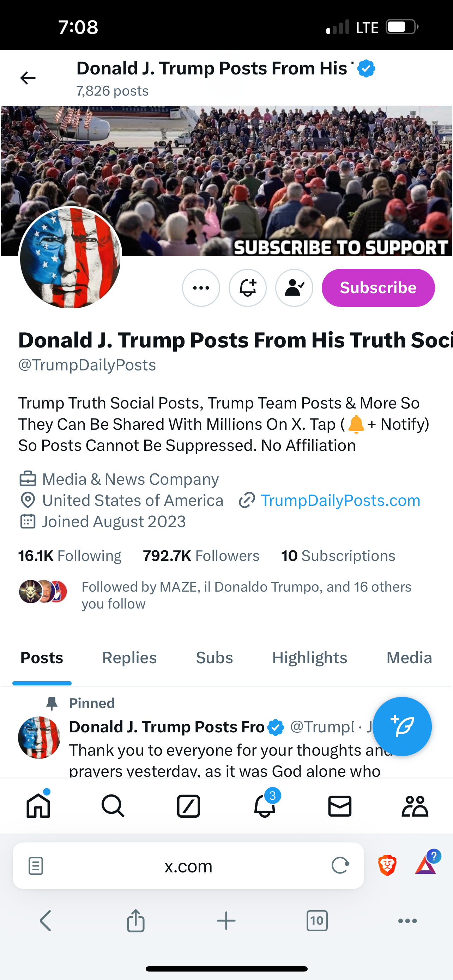Open the Grok slash icon
Screen dimensions: 453x980
pyautogui.click(x=189, y=806)
